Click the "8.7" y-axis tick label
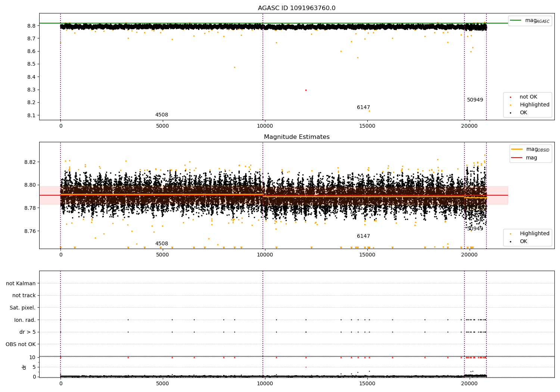This screenshot has width=560, height=392. (31, 38)
